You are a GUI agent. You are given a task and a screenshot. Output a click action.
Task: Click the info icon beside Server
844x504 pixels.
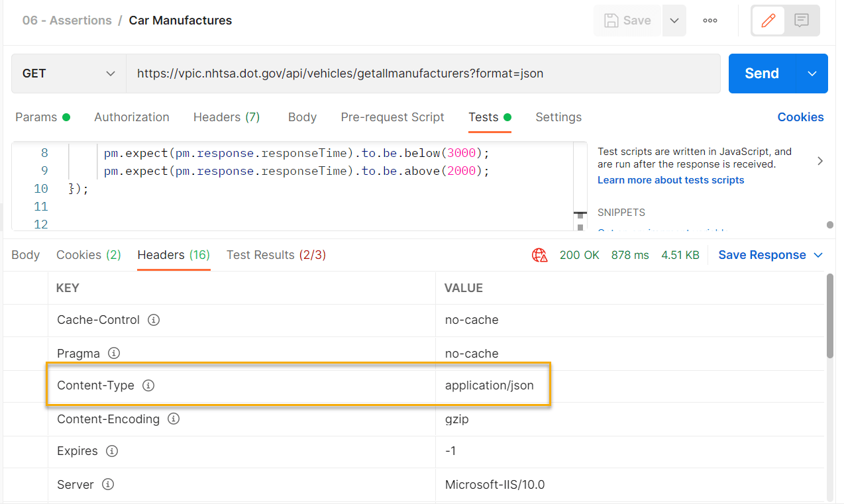point(108,485)
